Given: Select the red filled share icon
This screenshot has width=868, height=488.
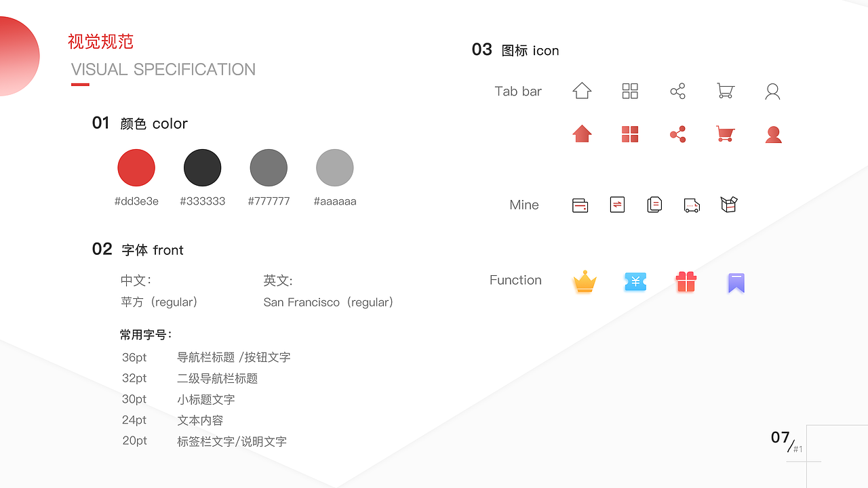Looking at the screenshot, I should 677,134.
